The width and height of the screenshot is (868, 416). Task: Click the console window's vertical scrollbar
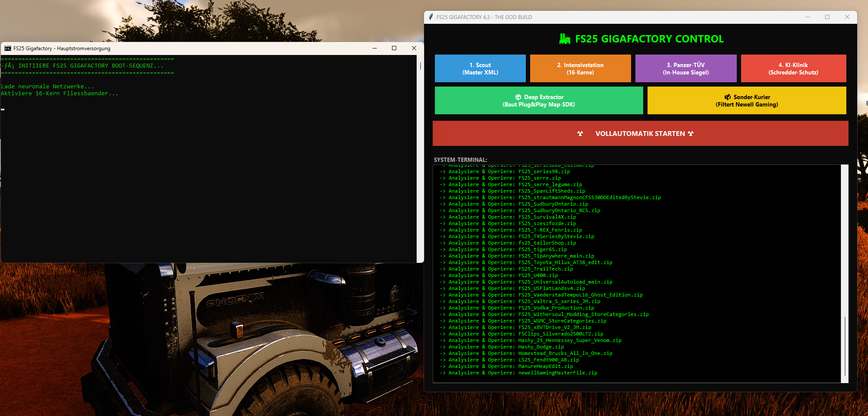[x=420, y=66]
